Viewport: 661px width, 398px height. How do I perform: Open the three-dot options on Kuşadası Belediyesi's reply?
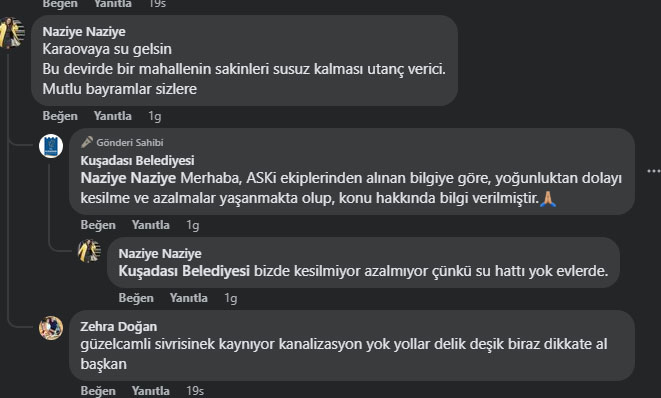pyautogui.click(x=653, y=171)
